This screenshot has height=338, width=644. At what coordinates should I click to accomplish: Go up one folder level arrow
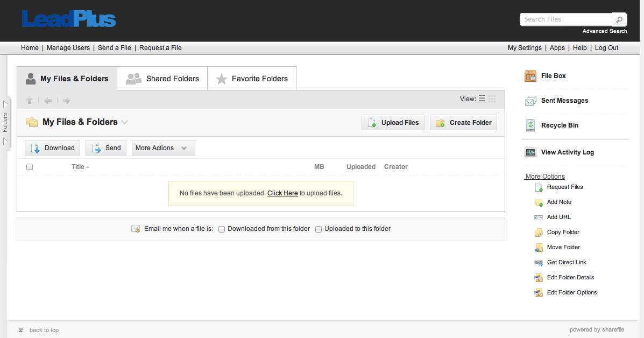coord(29,100)
